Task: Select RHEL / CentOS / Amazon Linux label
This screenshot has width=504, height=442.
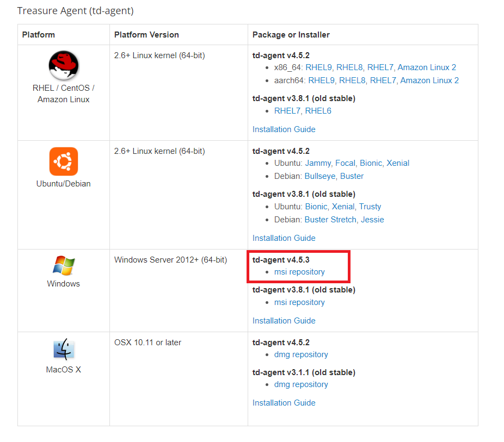Action: click(x=63, y=94)
